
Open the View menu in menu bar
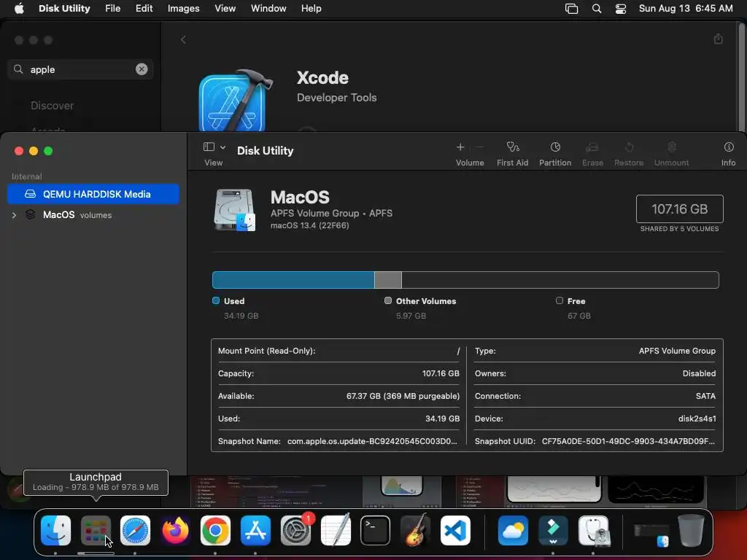(225, 9)
